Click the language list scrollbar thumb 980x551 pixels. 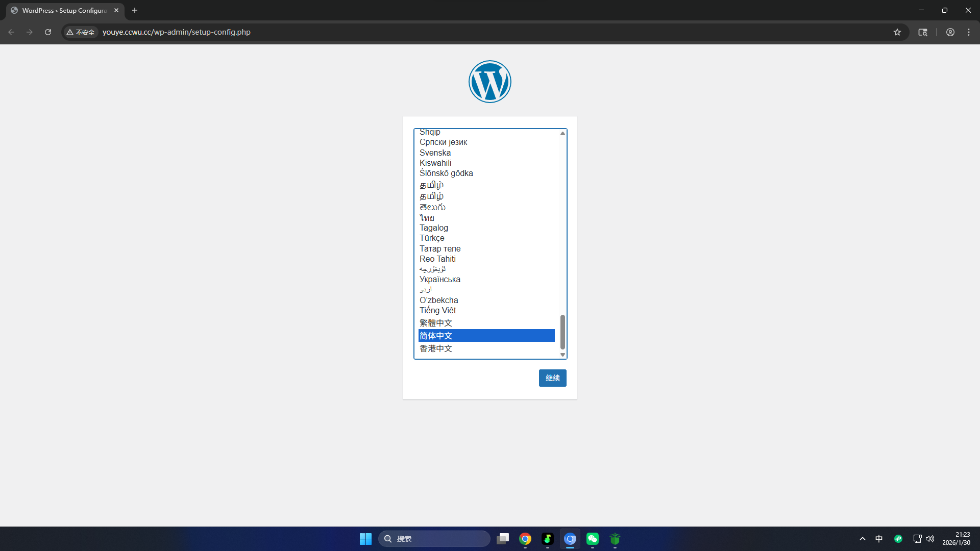coord(562,332)
